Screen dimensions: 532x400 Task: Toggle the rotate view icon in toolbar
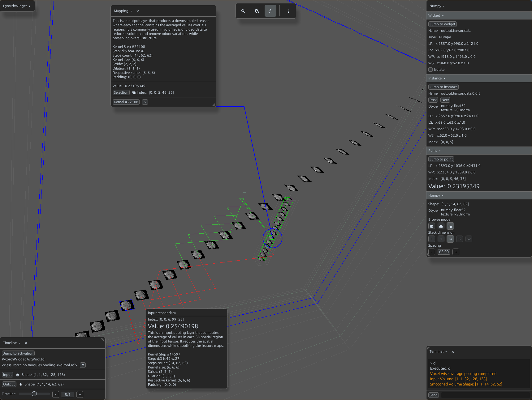270,11
